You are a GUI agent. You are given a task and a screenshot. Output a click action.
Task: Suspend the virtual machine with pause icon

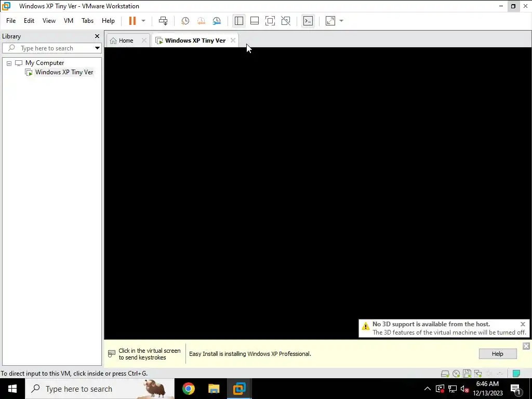coord(132,21)
